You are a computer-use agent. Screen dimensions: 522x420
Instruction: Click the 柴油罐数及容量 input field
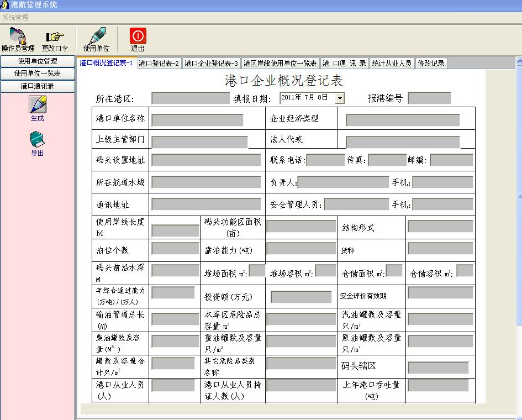tap(176, 341)
